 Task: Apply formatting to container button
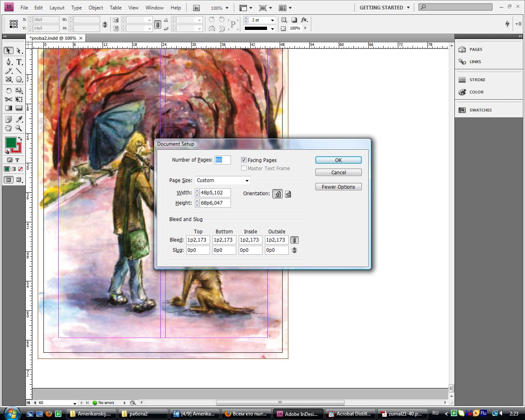click(x=9, y=160)
